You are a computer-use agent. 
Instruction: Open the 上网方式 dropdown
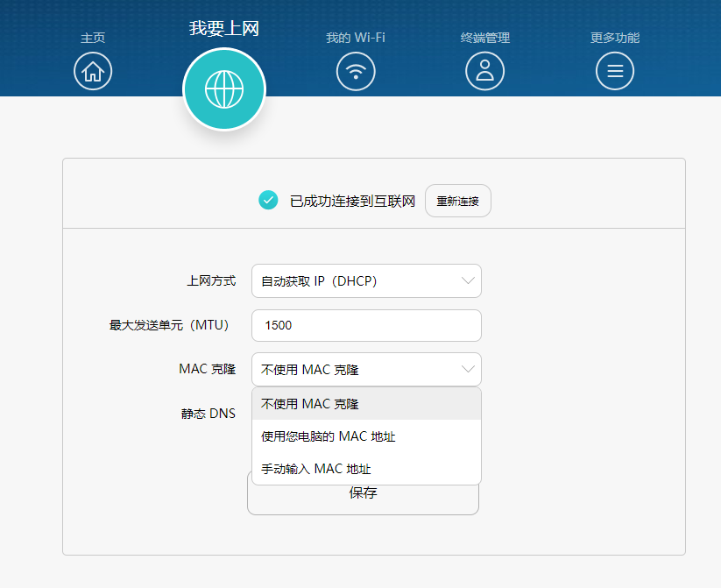(366, 281)
